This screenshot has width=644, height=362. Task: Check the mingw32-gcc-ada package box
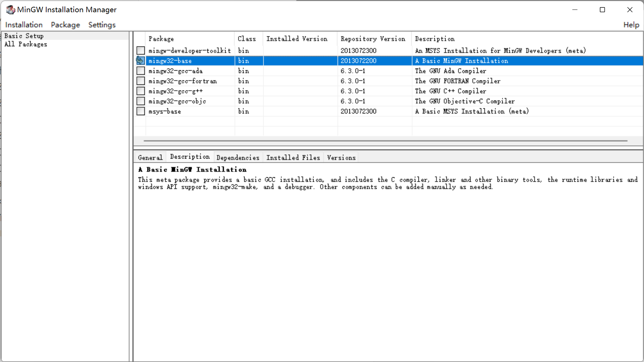(140, 71)
